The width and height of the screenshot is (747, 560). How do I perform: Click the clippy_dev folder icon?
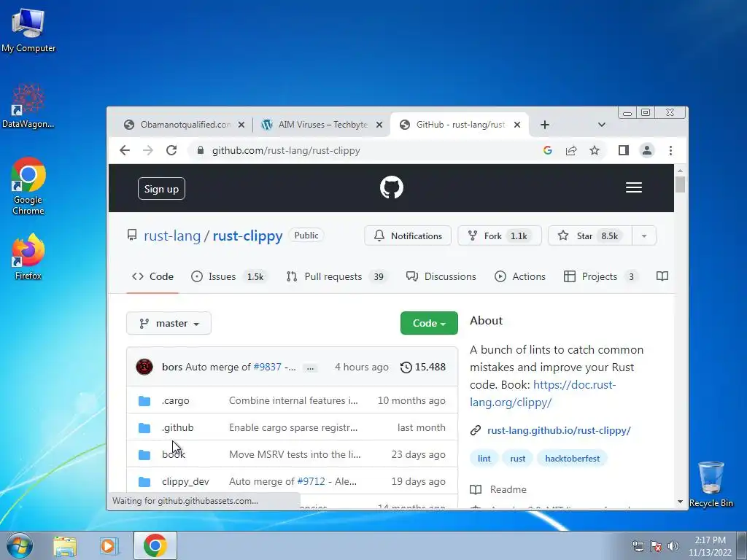[144, 482]
